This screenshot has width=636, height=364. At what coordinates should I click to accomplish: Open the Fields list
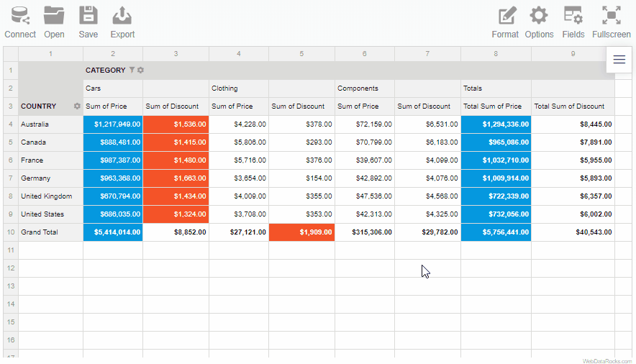pyautogui.click(x=573, y=16)
